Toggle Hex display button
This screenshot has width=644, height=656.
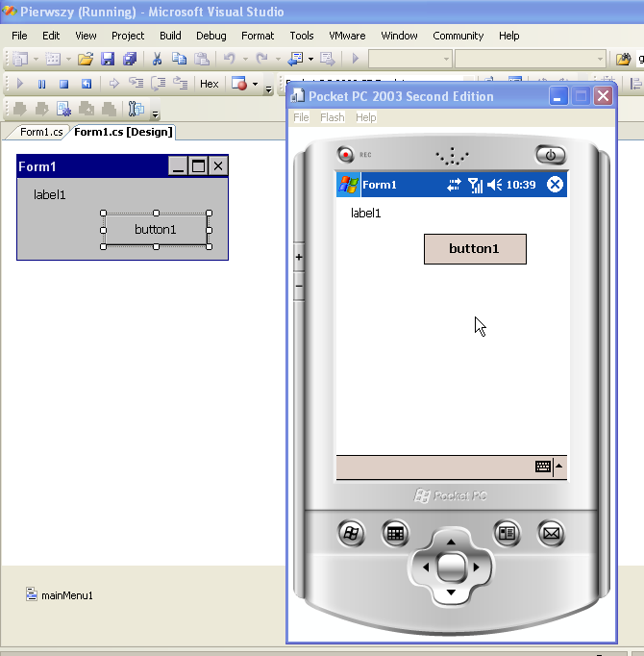(x=210, y=84)
